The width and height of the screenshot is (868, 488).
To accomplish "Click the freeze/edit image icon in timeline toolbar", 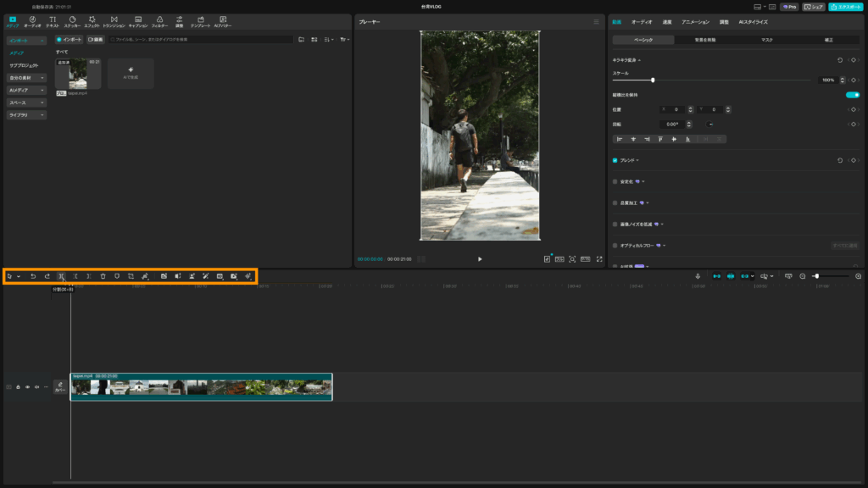I will pyautogui.click(x=164, y=276).
